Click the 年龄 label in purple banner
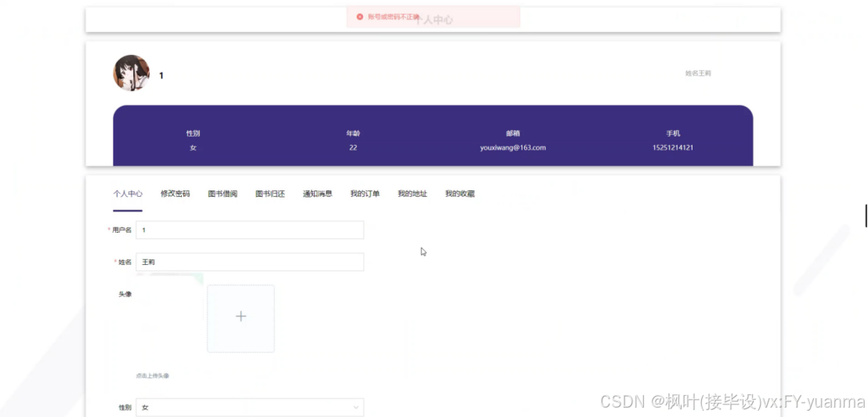Image resolution: width=868 pixels, height=417 pixels. [353, 133]
